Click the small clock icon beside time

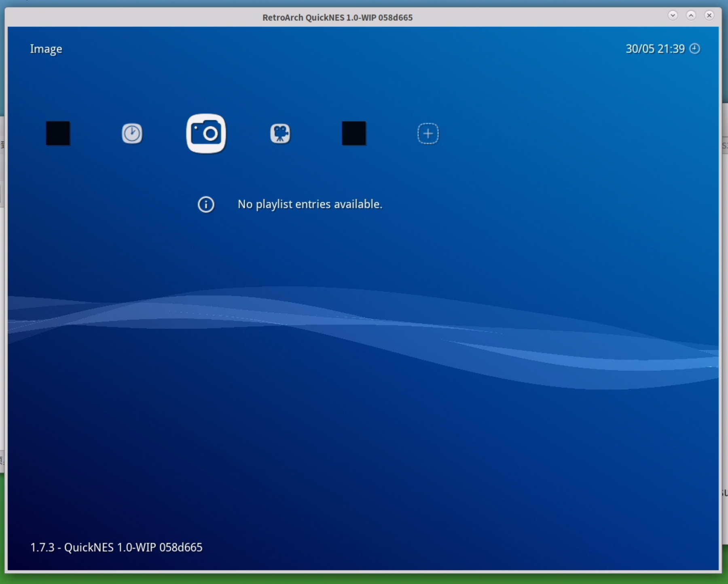point(695,49)
